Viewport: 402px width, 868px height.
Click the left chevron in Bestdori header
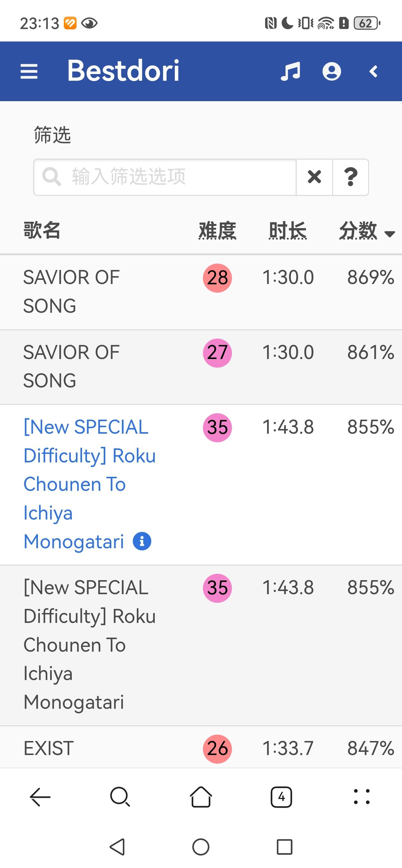(x=373, y=71)
